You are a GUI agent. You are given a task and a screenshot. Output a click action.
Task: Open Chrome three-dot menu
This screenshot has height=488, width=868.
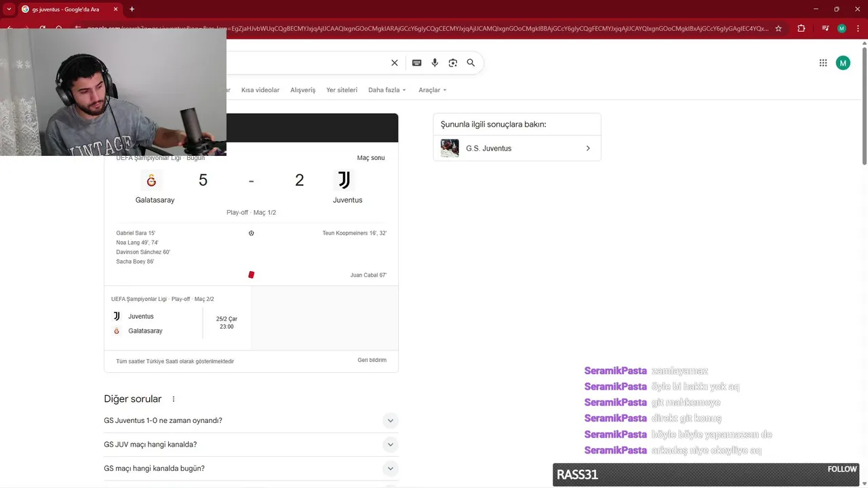pyautogui.click(x=858, y=28)
